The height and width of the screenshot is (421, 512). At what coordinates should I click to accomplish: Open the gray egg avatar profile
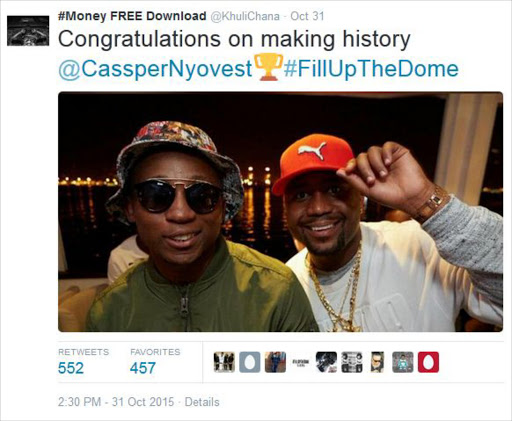point(250,362)
